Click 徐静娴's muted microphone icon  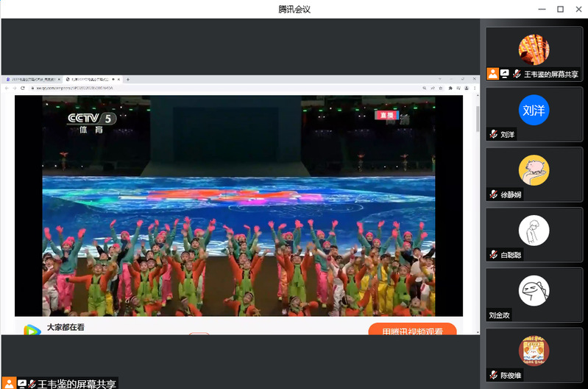pyautogui.click(x=494, y=194)
